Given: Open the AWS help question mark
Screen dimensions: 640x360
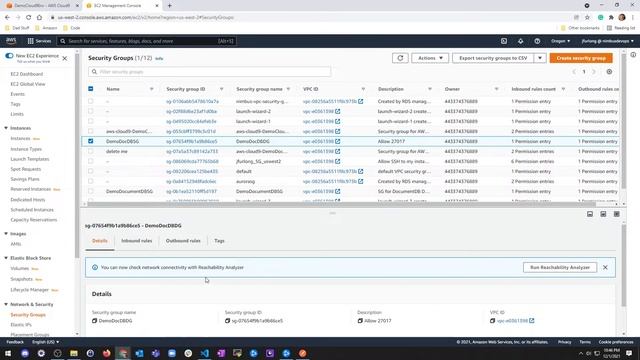Looking at the screenshot, I should [x=537, y=41].
